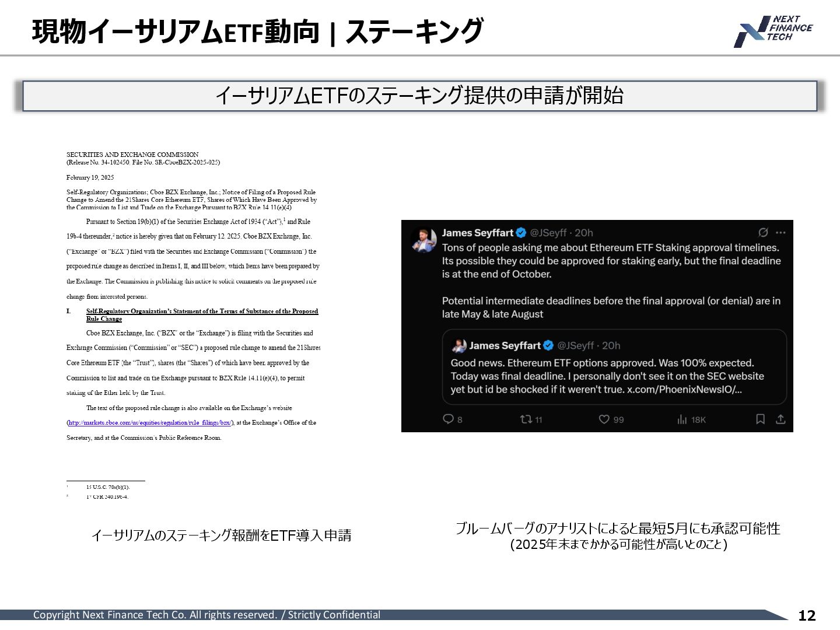The height and width of the screenshot is (630, 840).
Task: Click the Release No. 34-102450 line
Action: pos(143,162)
